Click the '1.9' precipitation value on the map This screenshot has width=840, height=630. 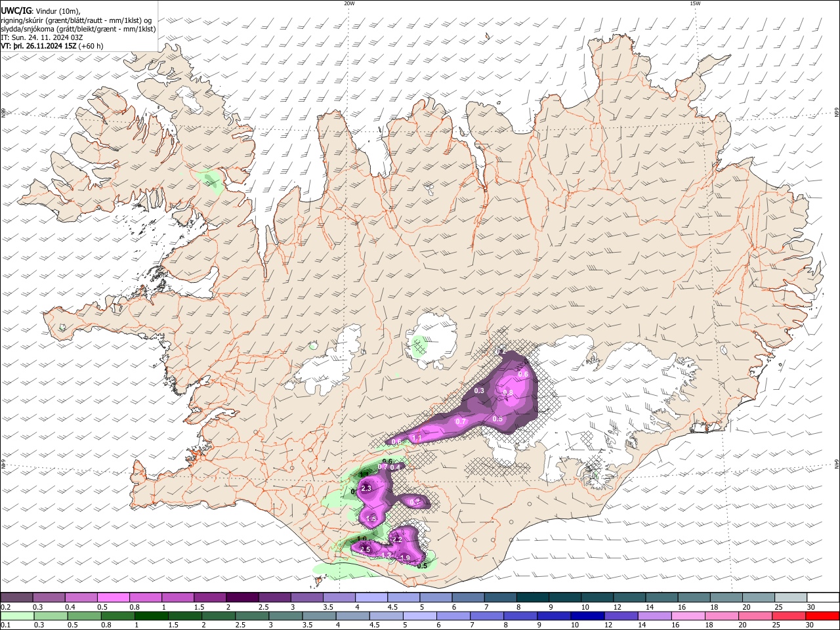point(406,557)
